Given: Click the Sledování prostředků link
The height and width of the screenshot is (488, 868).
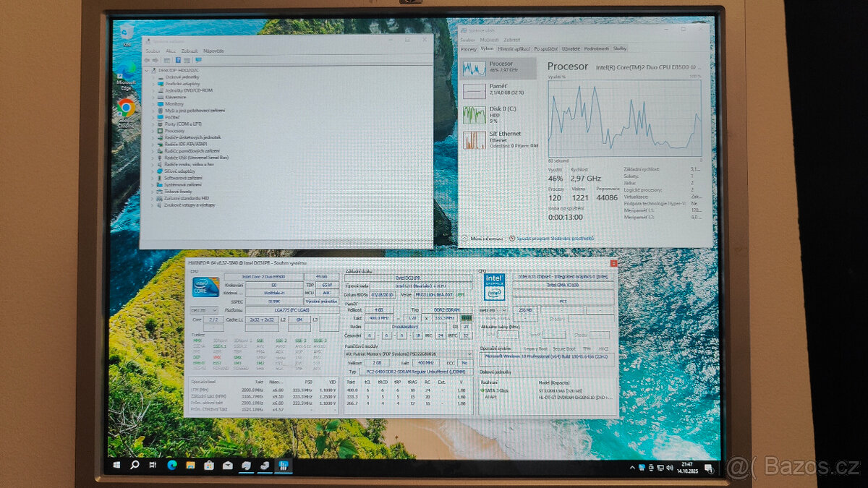Looking at the screenshot, I should (x=555, y=238).
